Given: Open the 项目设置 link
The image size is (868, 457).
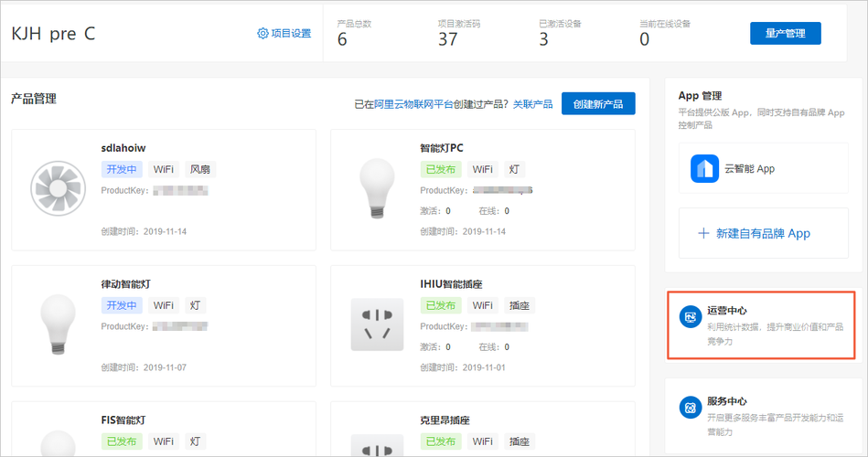Looking at the screenshot, I should (291, 33).
